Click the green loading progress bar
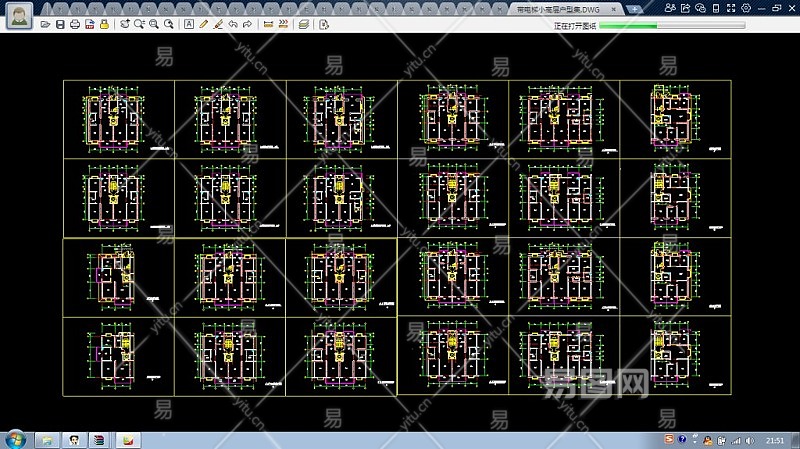Viewport: 800px width, 449px height. tap(672, 25)
